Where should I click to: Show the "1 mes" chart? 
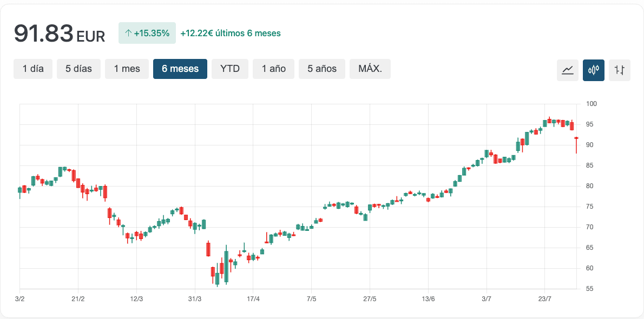pyautogui.click(x=127, y=69)
